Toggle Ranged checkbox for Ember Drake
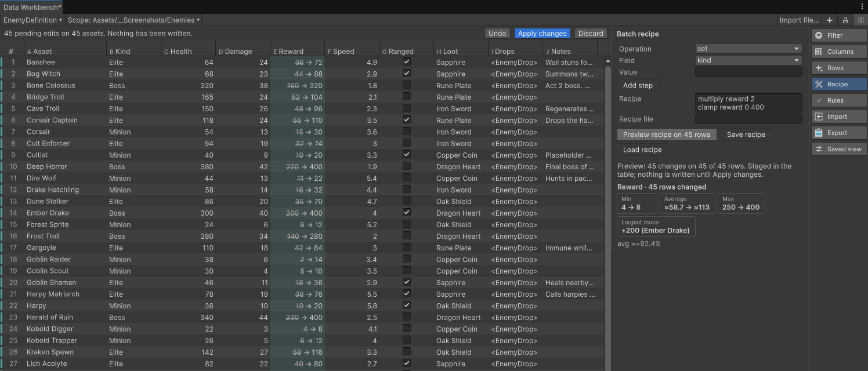 (x=407, y=212)
